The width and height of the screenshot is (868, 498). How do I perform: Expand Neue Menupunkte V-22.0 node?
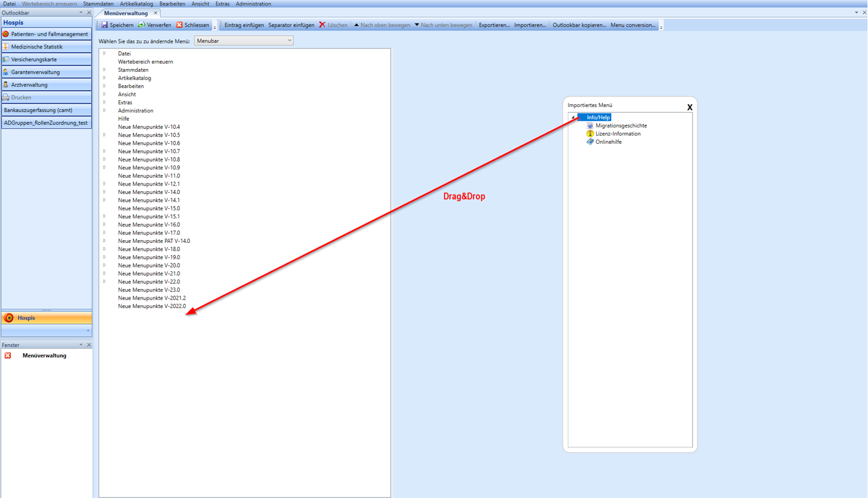105,281
